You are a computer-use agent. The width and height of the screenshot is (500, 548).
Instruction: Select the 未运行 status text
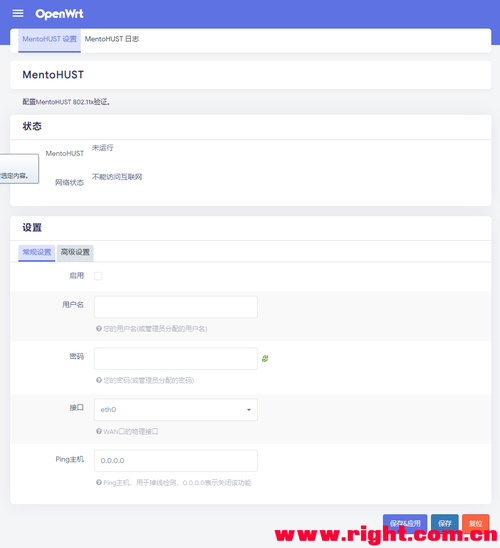(x=103, y=148)
